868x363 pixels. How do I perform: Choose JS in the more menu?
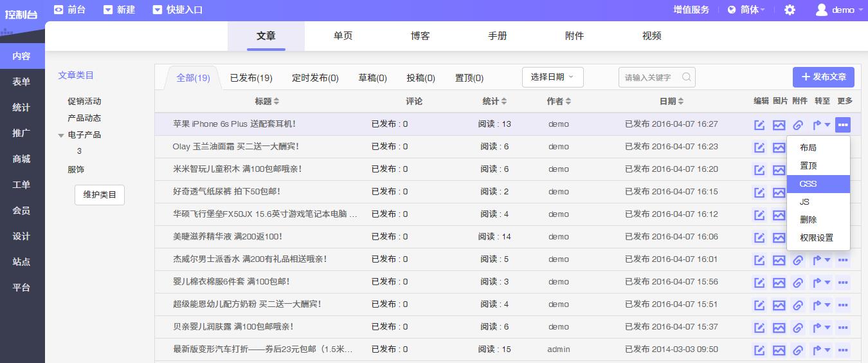(x=818, y=202)
